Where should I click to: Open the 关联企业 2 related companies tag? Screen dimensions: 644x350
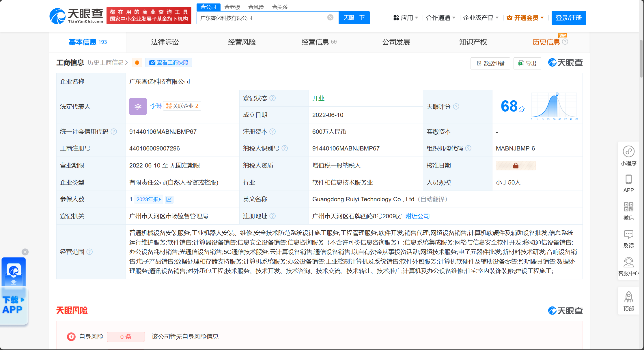tap(182, 106)
